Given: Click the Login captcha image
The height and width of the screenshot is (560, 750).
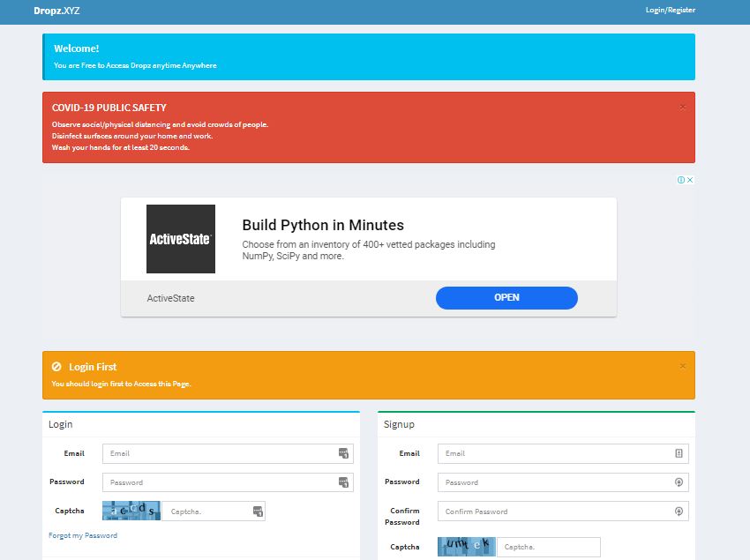Looking at the screenshot, I should tap(131, 511).
